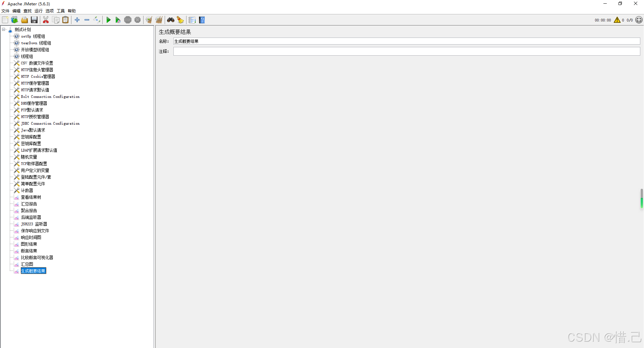Select 随机变量 in tree

(29, 157)
